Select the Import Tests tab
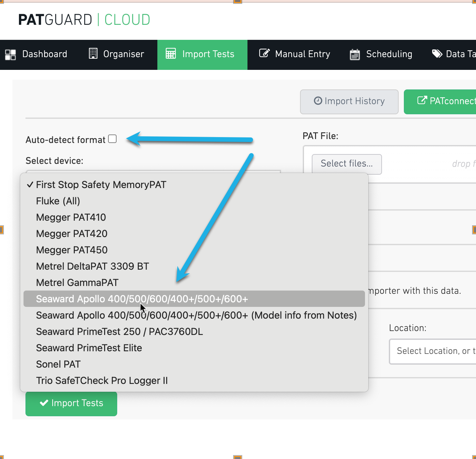The height and width of the screenshot is (459, 476). [202, 55]
